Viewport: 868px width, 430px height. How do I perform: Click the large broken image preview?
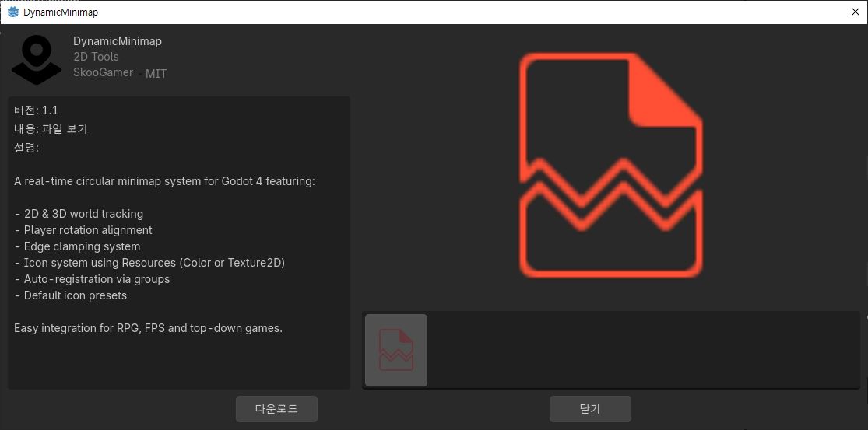tap(611, 165)
